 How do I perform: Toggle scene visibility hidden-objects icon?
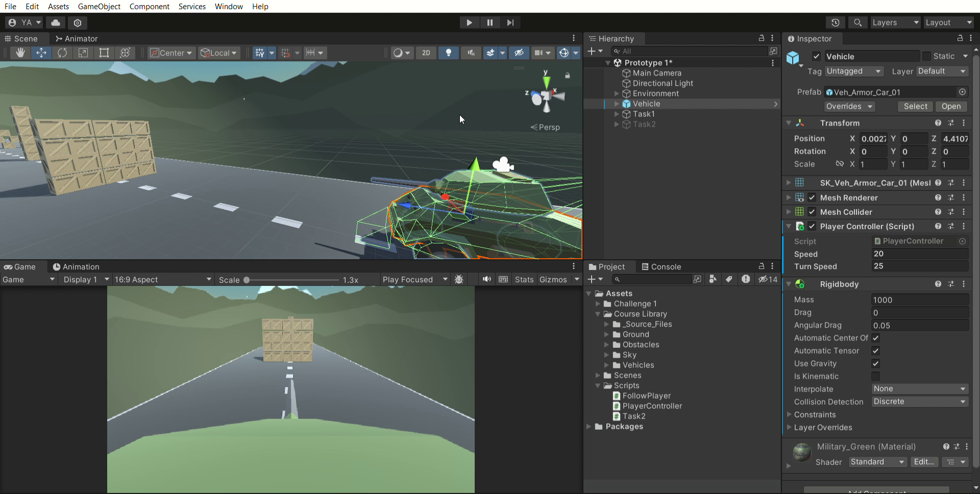click(519, 53)
